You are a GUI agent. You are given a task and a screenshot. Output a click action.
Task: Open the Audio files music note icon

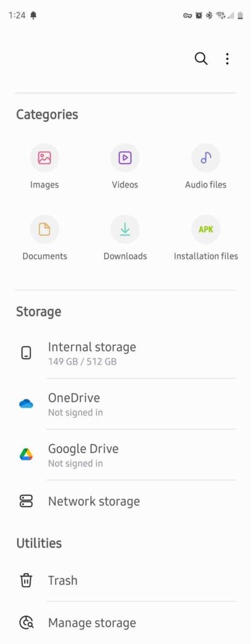tap(206, 158)
